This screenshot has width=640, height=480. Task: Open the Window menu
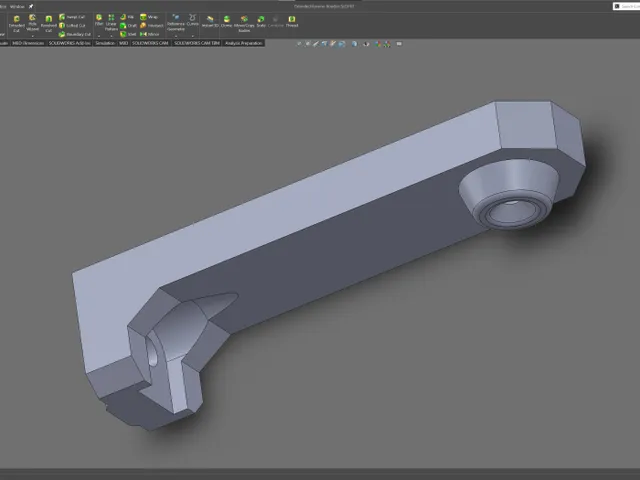tap(17, 7)
